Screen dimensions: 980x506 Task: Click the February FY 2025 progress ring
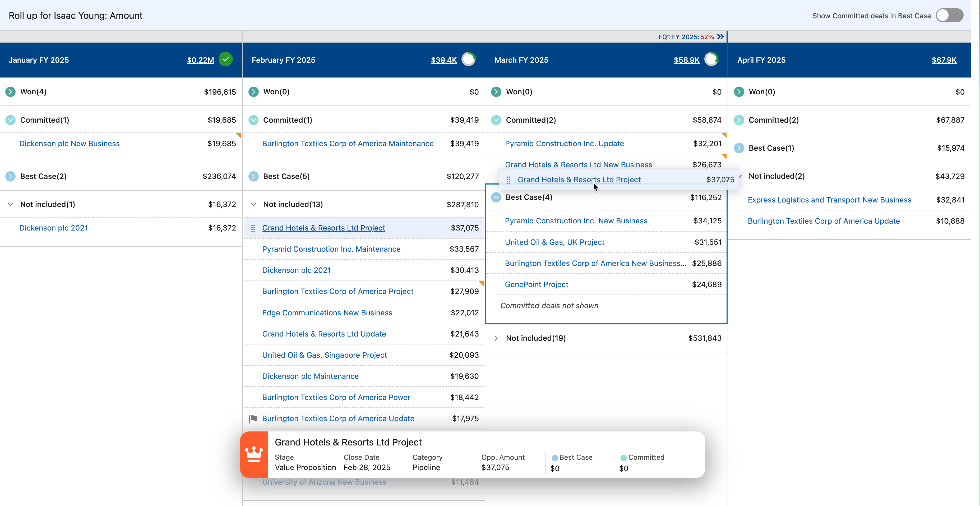[x=468, y=59]
